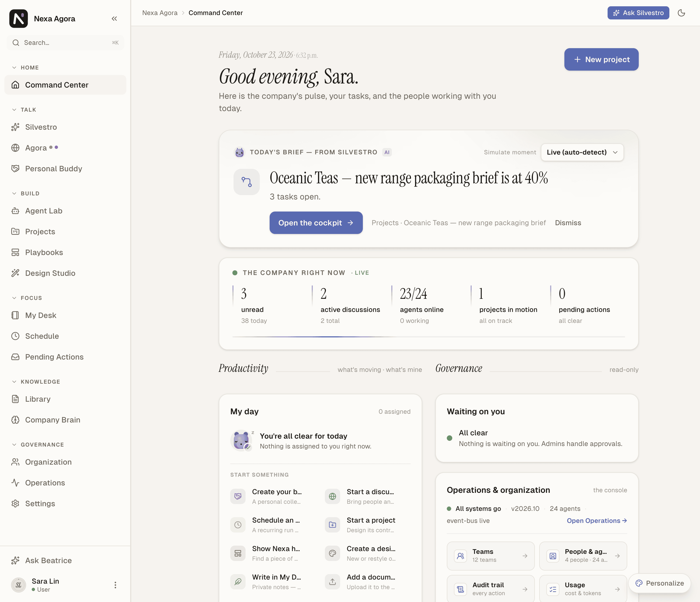The image size is (700, 602).
Task: Click the Personalize palette button
Action: 660,583
